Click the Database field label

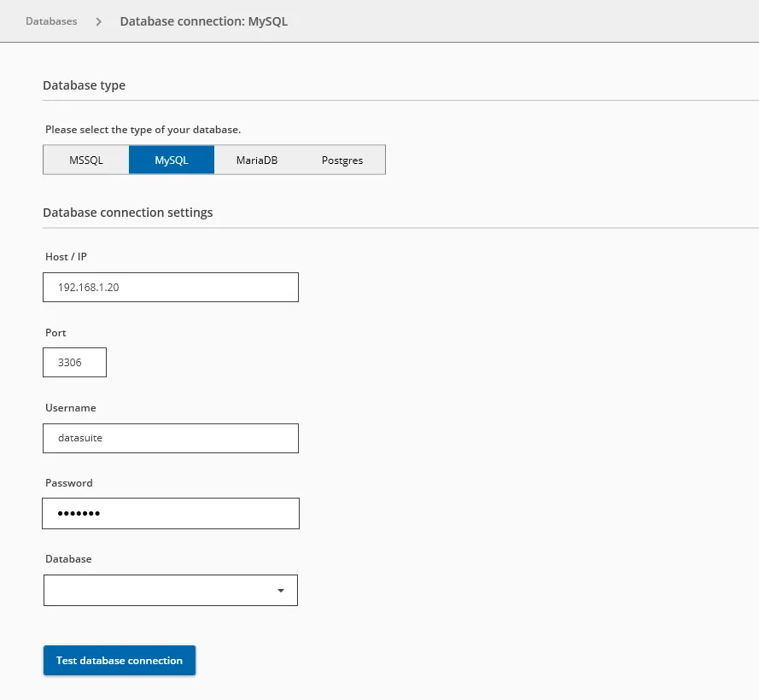[x=69, y=558]
